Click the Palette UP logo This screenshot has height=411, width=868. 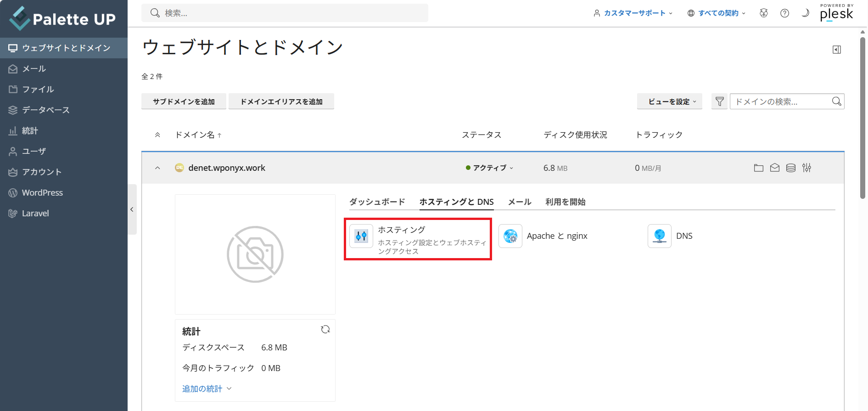(x=63, y=19)
